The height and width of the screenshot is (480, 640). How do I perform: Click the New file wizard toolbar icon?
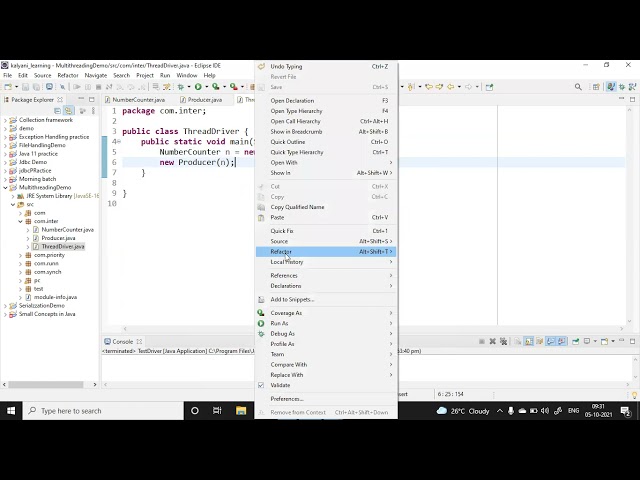8,87
